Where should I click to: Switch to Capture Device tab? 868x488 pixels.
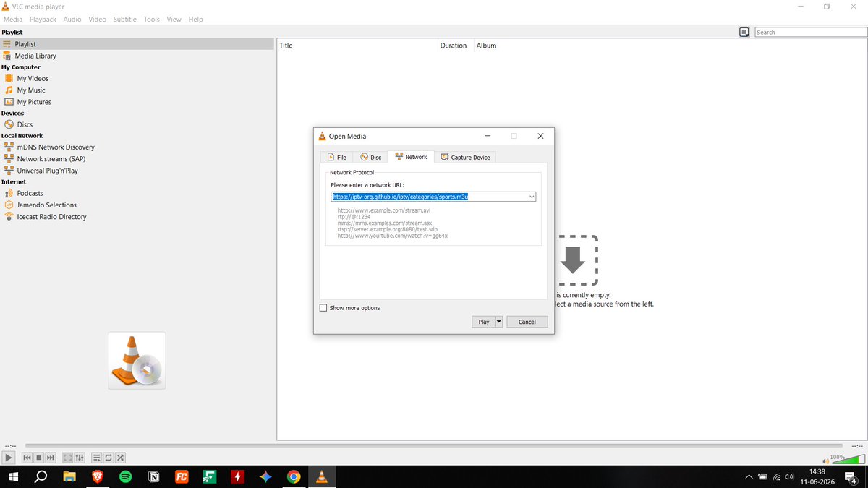(x=465, y=157)
